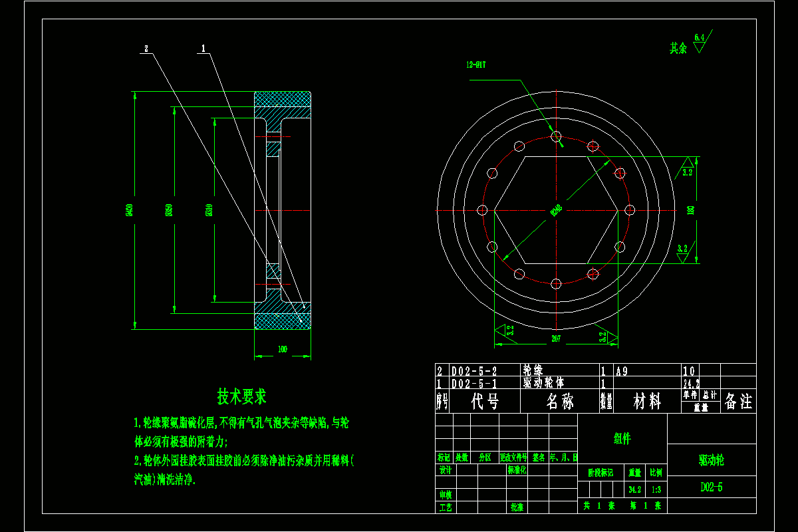Select the requirement line starting with 1.轮缘聚氨脂硫化层

(241, 422)
